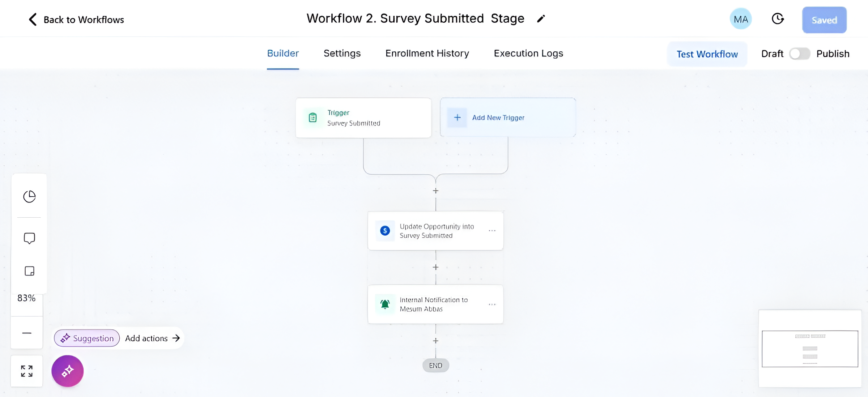Open the purple AI assistant button
Screen dimensions: 868x397
(x=68, y=371)
